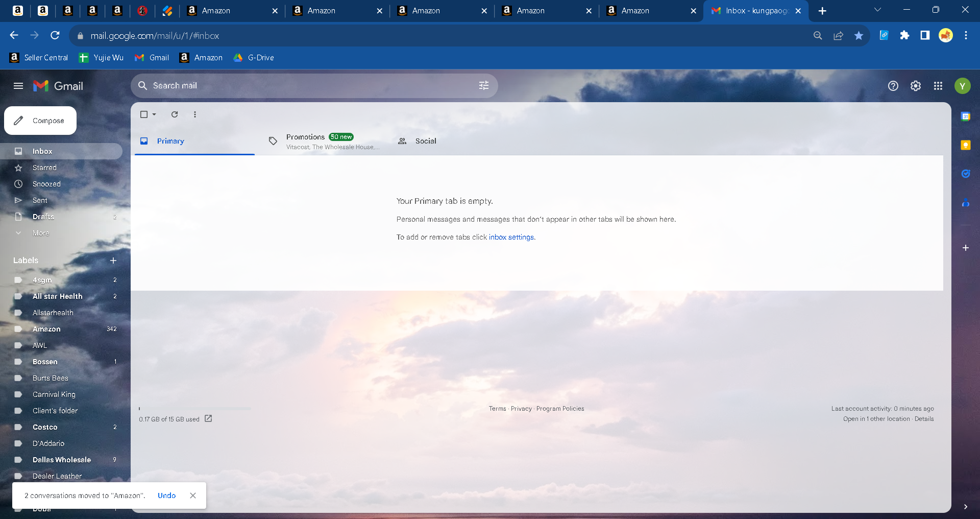Open Google account avatar Y
Image resolution: width=980 pixels, height=519 pixels.
963,86
